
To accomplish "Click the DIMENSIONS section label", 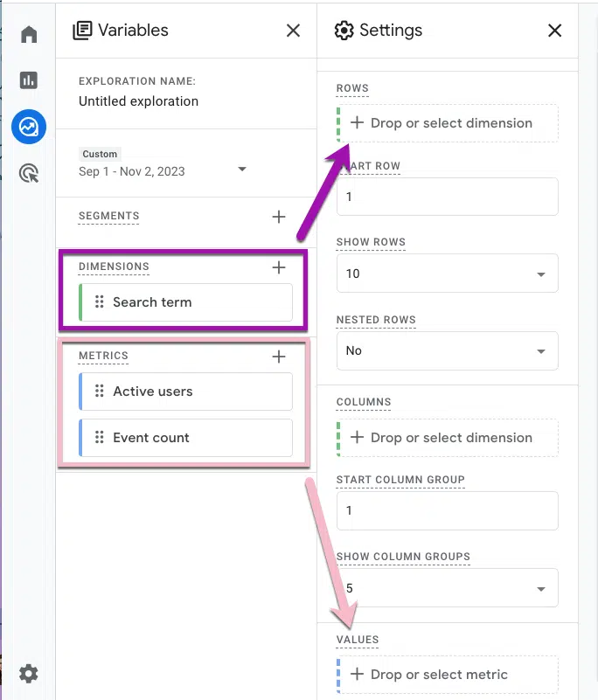I will [x=114, y=267].
